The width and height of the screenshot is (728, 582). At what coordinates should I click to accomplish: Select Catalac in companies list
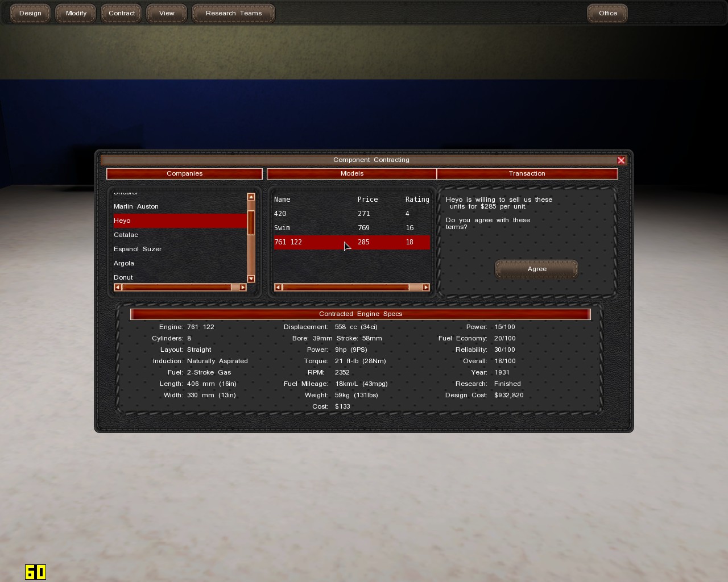pyautogui.click(x=126, y=235)
